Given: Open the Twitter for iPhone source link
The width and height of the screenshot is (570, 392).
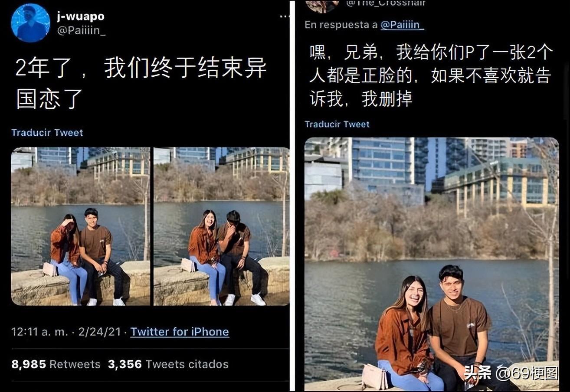Looking at the screenshot, I should [x=180, y=332].
